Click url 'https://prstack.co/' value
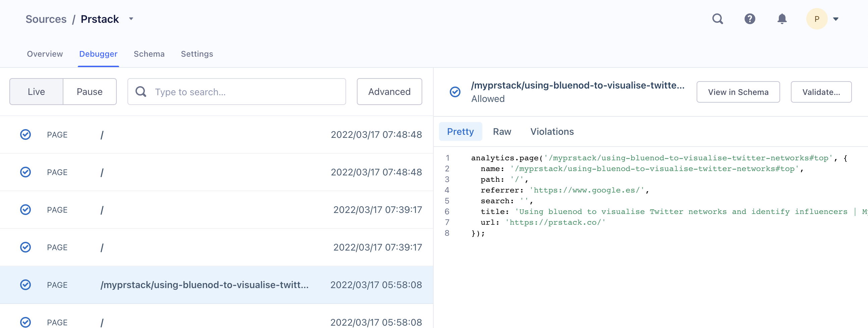Image resolution: width=868 pixels, height=328 pixels. click(555, 222)
